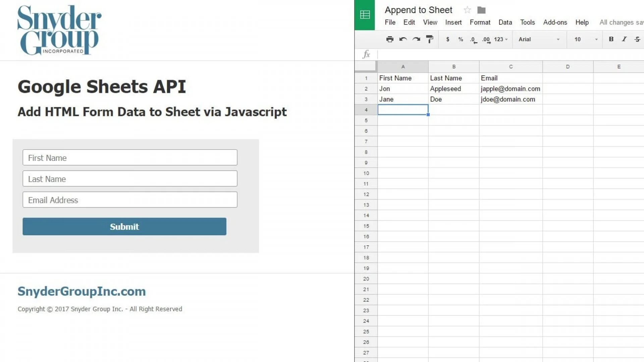644x362 pixels.
Task: Select cell containing 'Jon'
Action: coord(403,88)
